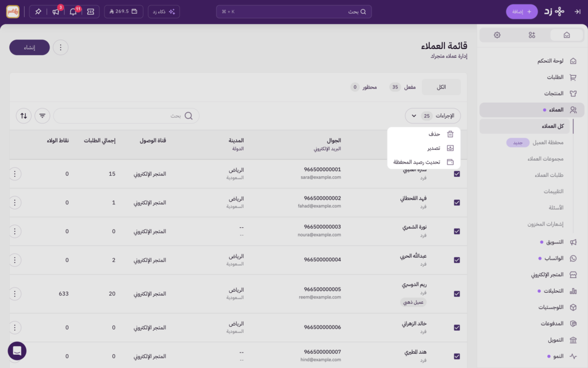Open row menu for ريم الدوسري
Screen dimensions: 588x368
[15, 294]
